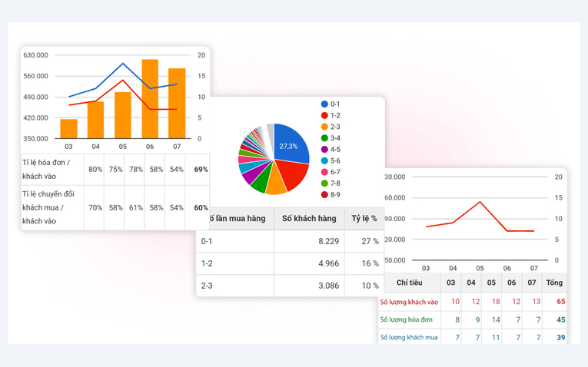Click the "70%" cell
Viewport: 588px width, 367px height.
click(x=95, y=207)
